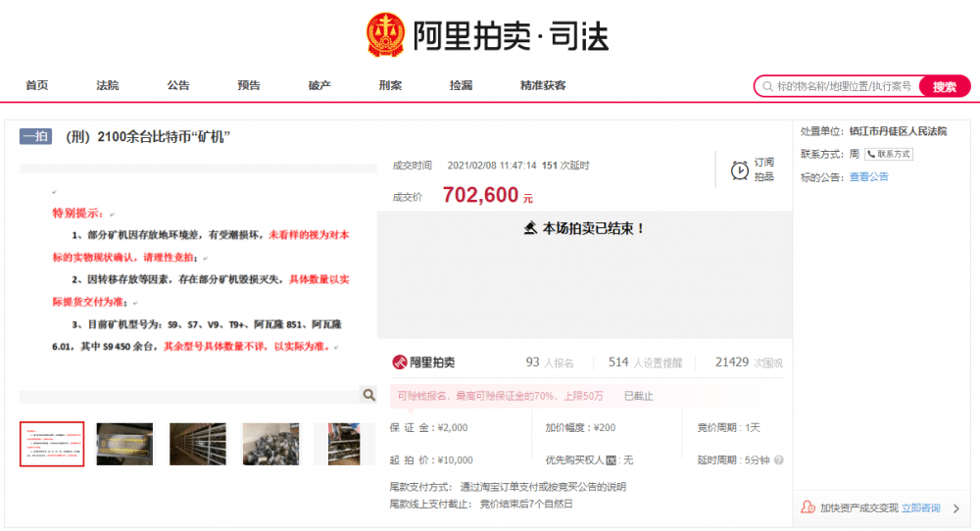Click the magnifier icon in search box

pos(767,86)
